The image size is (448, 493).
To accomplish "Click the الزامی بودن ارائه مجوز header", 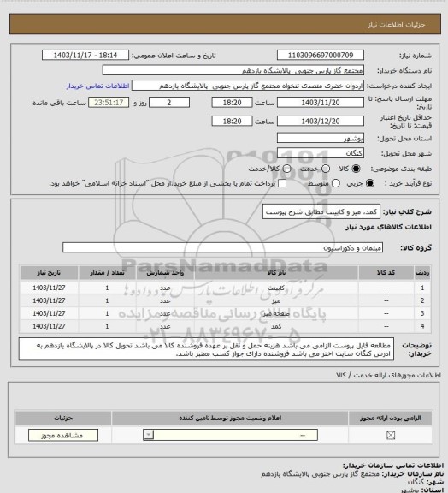I will 390,419.
